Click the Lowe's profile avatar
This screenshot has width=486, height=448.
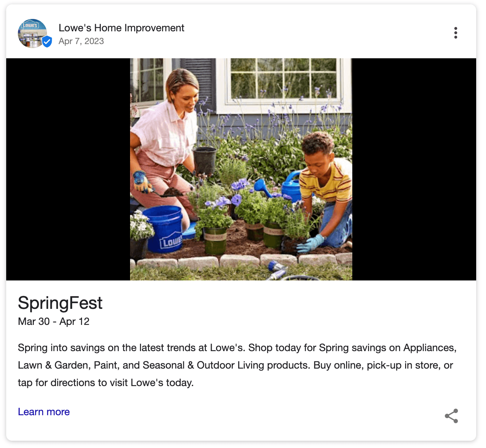pyautogui.click(x=32, y=33)
